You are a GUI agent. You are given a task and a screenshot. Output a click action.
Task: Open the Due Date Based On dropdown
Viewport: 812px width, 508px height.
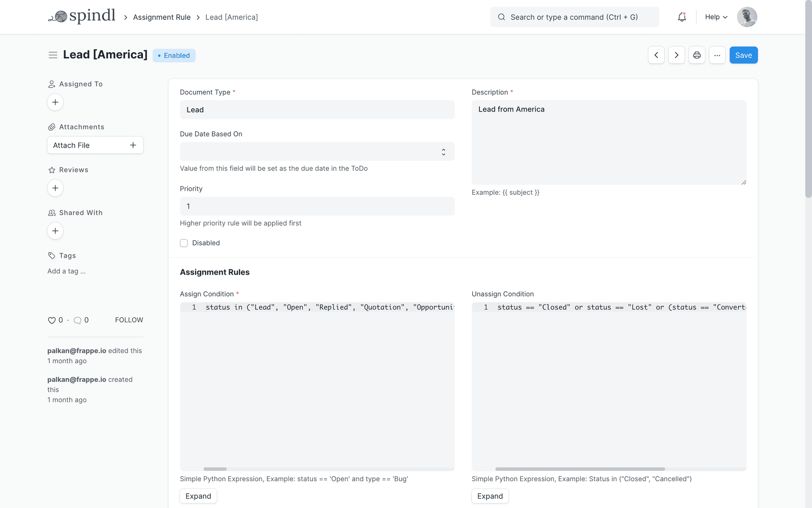coord(317,151)
